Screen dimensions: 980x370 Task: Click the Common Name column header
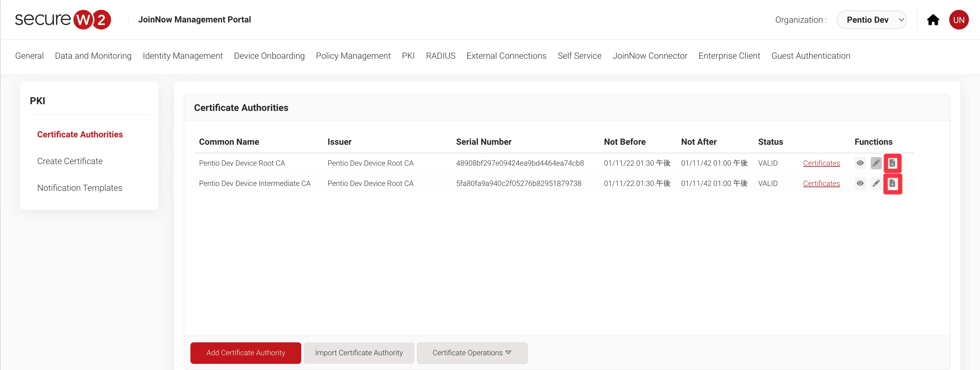point(229,142)
